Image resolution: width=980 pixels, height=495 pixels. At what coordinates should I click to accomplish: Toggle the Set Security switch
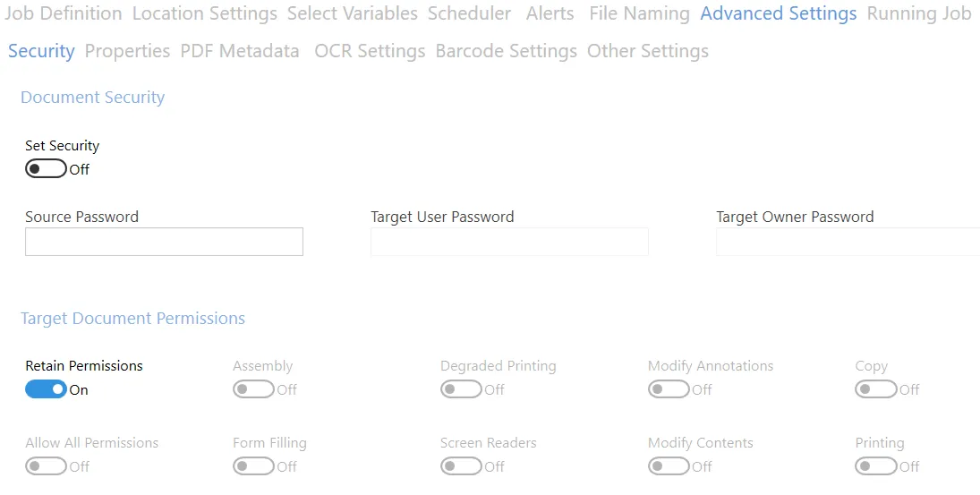(46, 169)
